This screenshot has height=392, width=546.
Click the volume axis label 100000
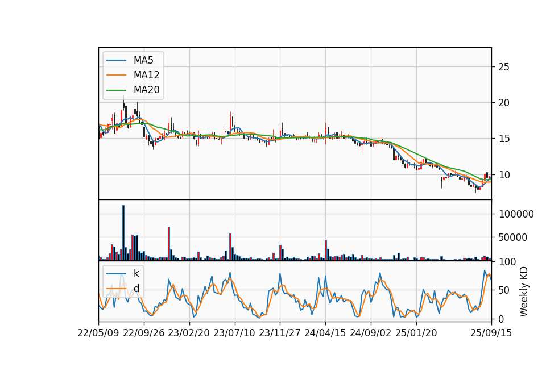(x=516, y=214)
